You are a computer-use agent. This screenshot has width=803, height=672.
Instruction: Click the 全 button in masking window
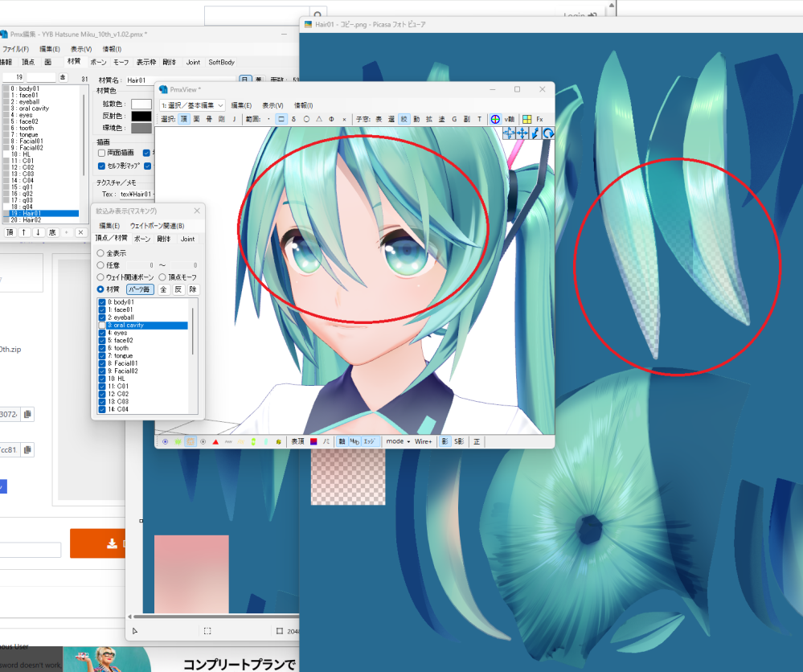tap(163, 289)
